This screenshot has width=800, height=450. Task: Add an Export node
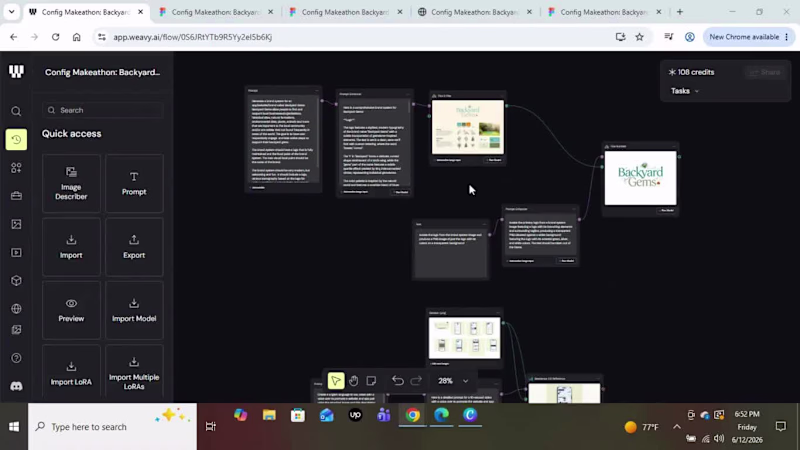tap(134, 247)
